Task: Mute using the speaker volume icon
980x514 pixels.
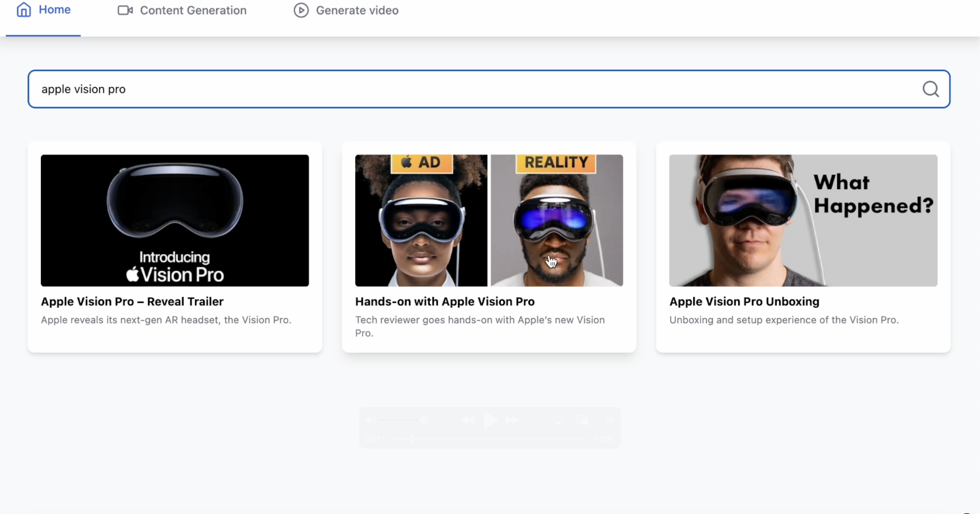Action: click(371, 420)
